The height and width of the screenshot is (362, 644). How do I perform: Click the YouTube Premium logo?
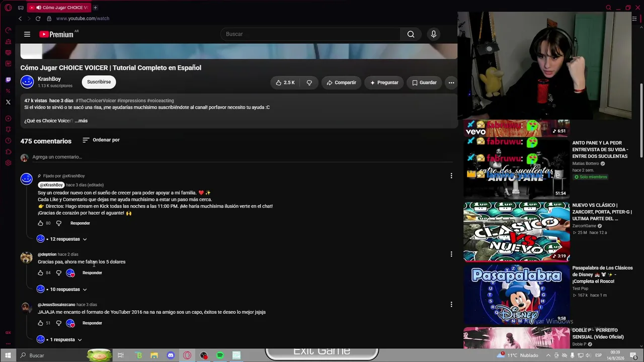(x=56, y=34)
